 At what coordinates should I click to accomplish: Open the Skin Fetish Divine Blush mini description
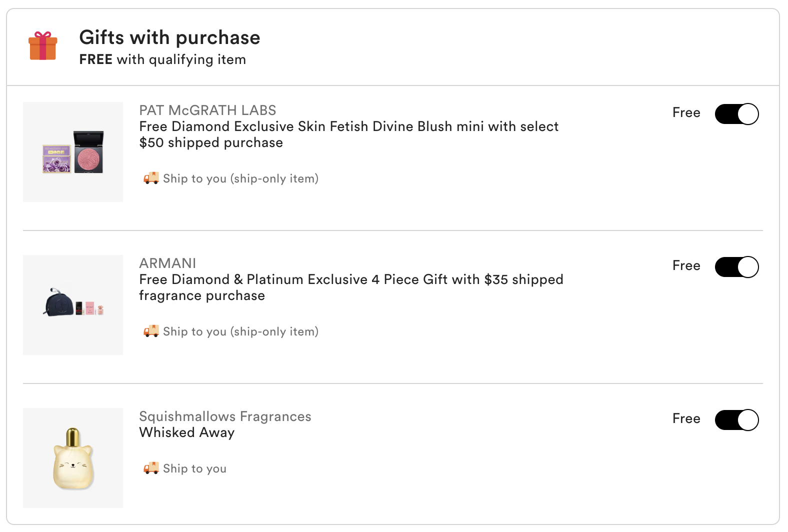(x=348, y=134)
